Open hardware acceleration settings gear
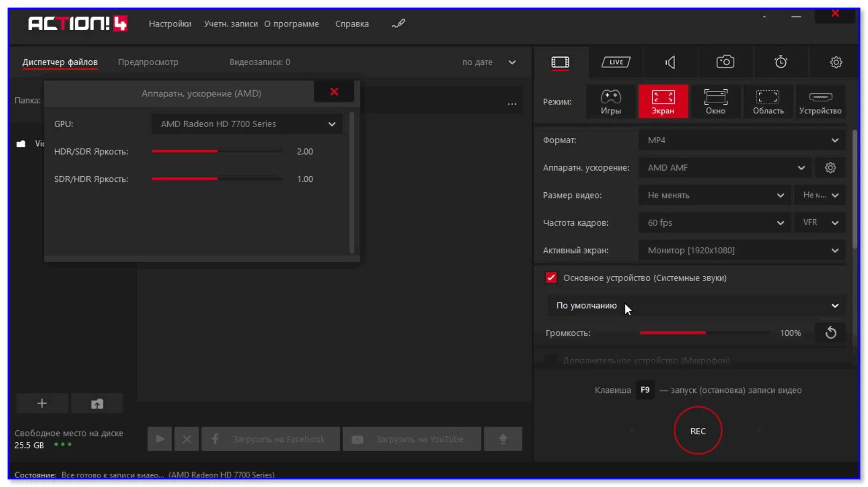This screenshot has width=868, height=487. point(830,168)
